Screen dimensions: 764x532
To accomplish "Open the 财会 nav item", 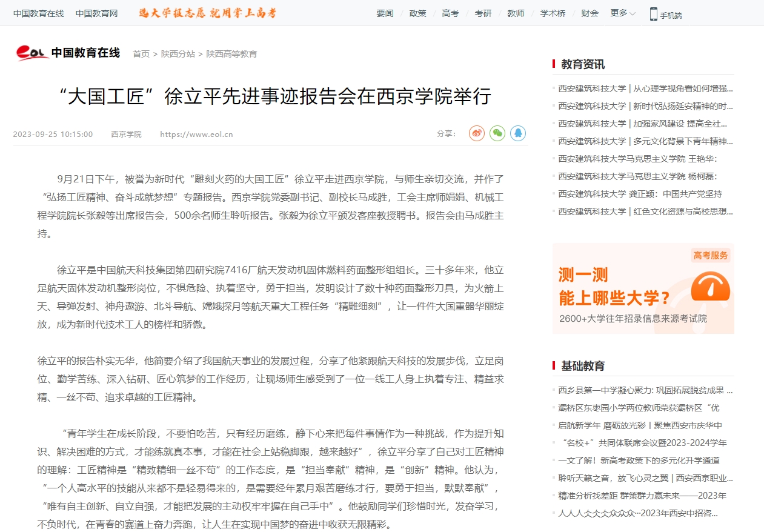I will pyautogui.click(x=590, y=13).
